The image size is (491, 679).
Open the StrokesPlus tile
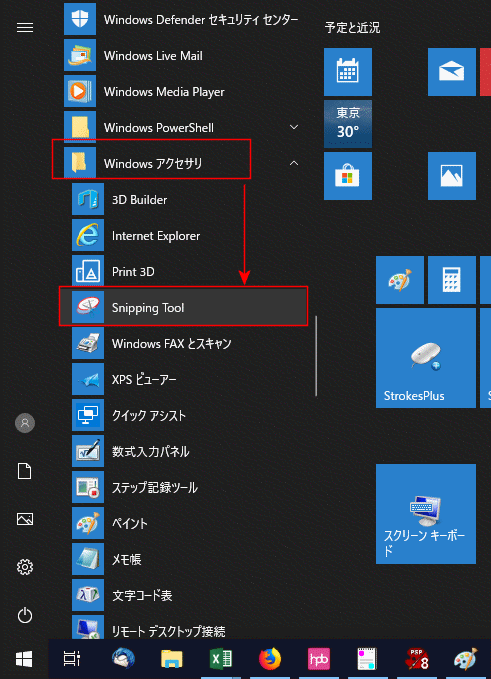(x=426, y=358)
